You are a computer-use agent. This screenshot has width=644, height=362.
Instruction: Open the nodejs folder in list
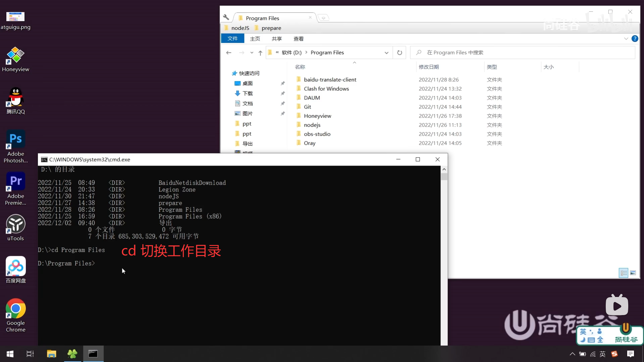312,125
